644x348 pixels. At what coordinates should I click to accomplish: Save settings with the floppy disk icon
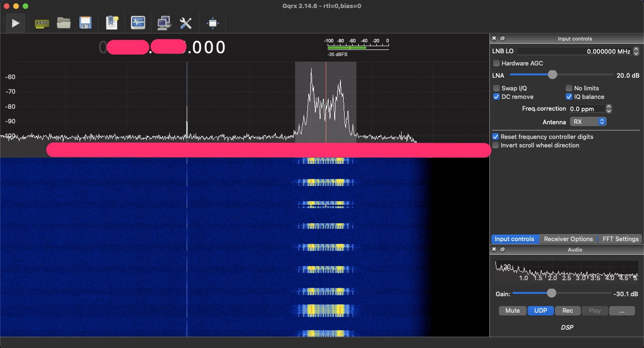click(x=85, y=23)
